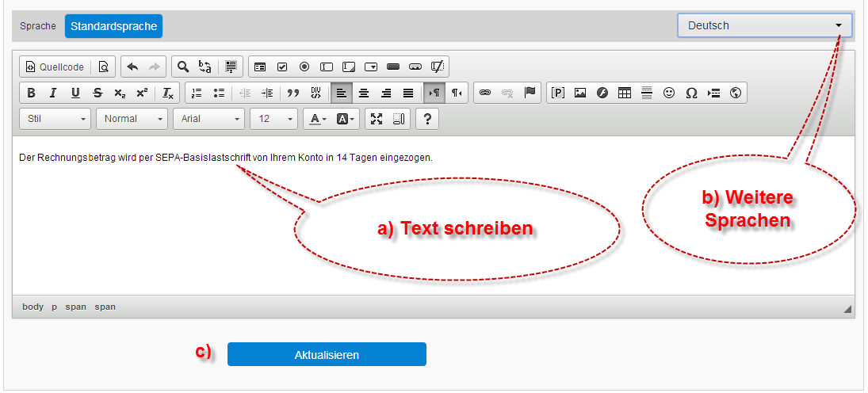Insert a numbered list

point(197,93)
